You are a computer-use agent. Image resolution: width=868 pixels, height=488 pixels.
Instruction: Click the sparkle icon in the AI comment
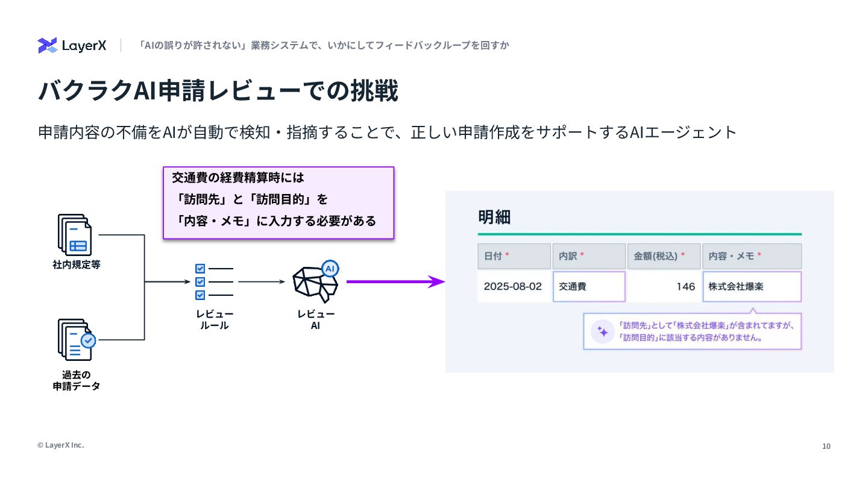[602, 331]
